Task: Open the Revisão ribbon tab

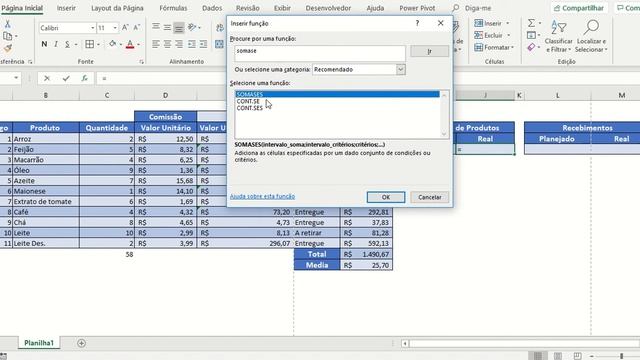Action: pos(248,8)
